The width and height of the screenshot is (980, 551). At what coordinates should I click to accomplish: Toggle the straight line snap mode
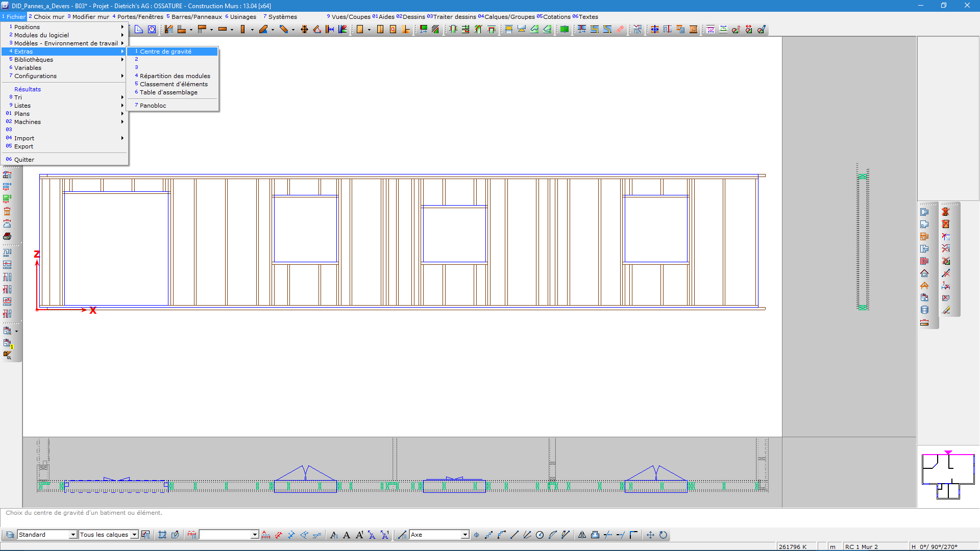(x=514, y=535)
